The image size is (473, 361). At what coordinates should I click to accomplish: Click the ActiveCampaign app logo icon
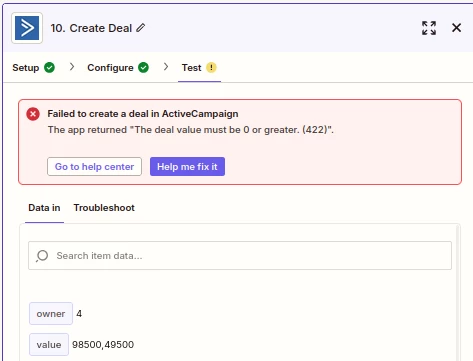click(x=27, y=28)
